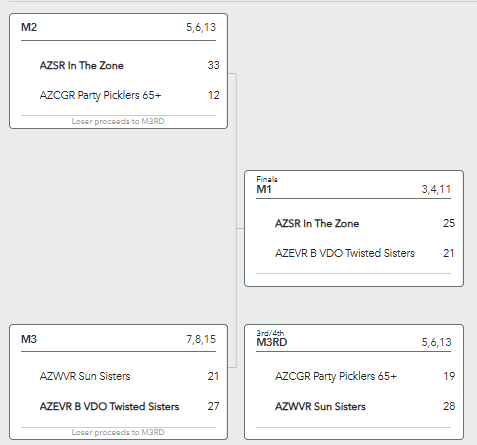
Task: Click score 33 in match M2
Action: (213, 65)
